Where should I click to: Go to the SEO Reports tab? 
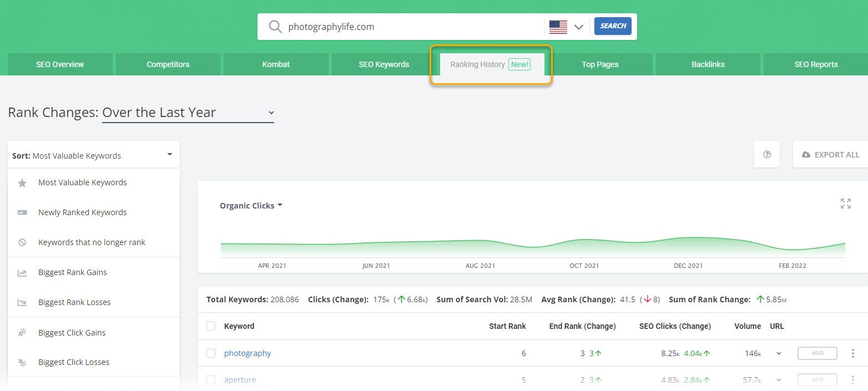coord(816,64)
